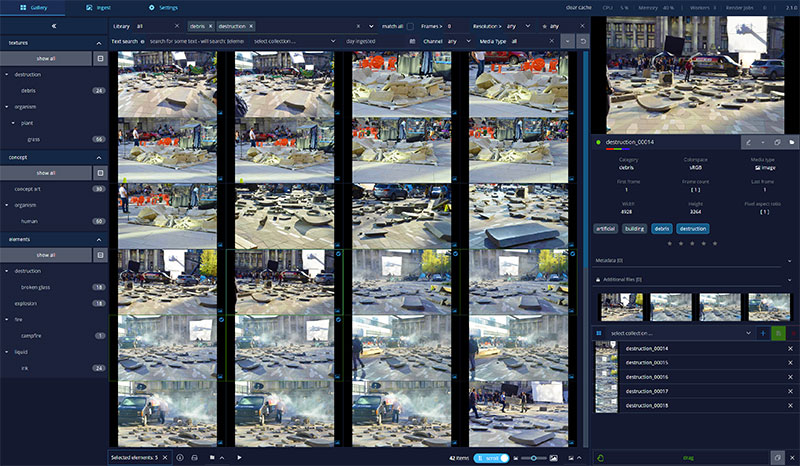
Task: Switch to the Ingest tab
Action: (98, 7)
